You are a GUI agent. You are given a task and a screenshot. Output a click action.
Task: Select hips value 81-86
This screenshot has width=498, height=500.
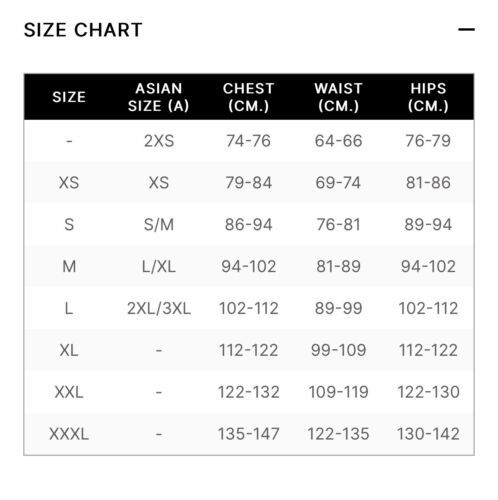point(428,183)
